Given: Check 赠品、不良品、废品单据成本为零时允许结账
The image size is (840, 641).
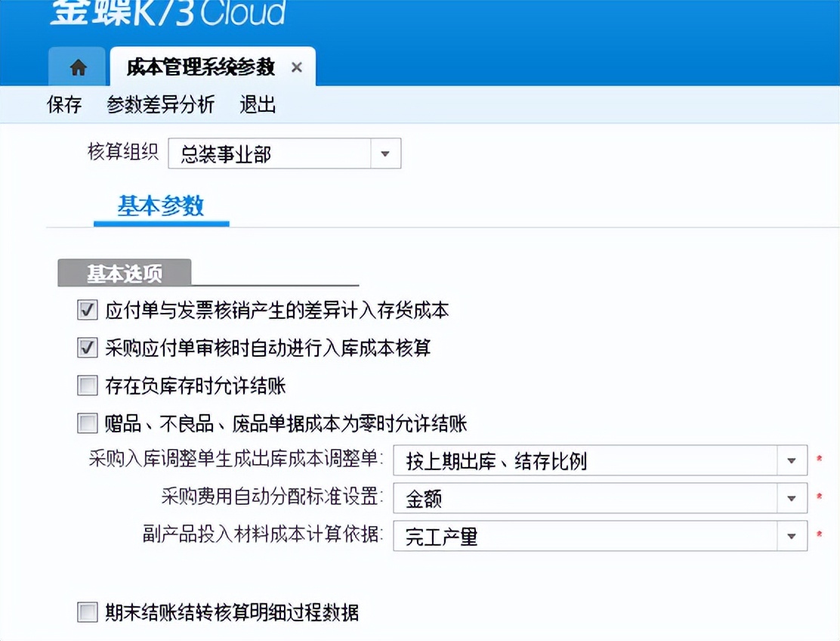Looking at the screenshot, I should pos(87,424).
